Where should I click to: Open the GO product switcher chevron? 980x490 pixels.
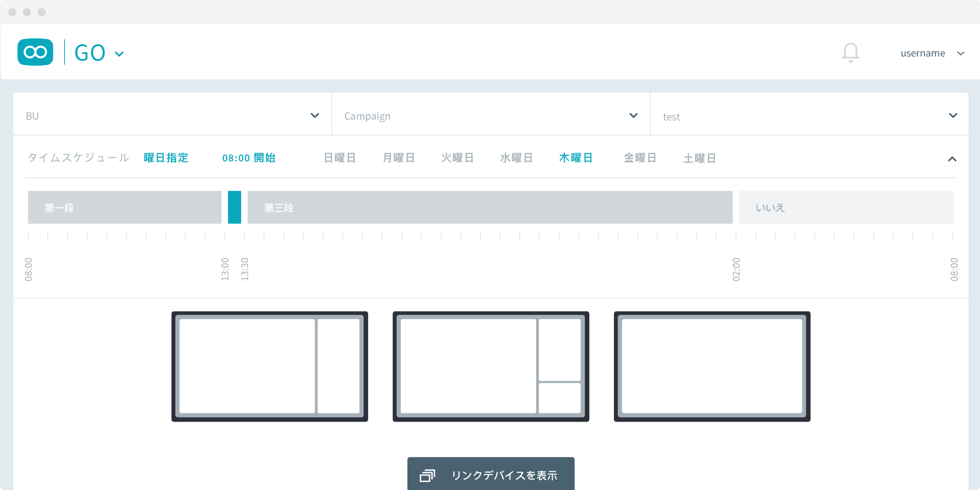pos(119,54)
